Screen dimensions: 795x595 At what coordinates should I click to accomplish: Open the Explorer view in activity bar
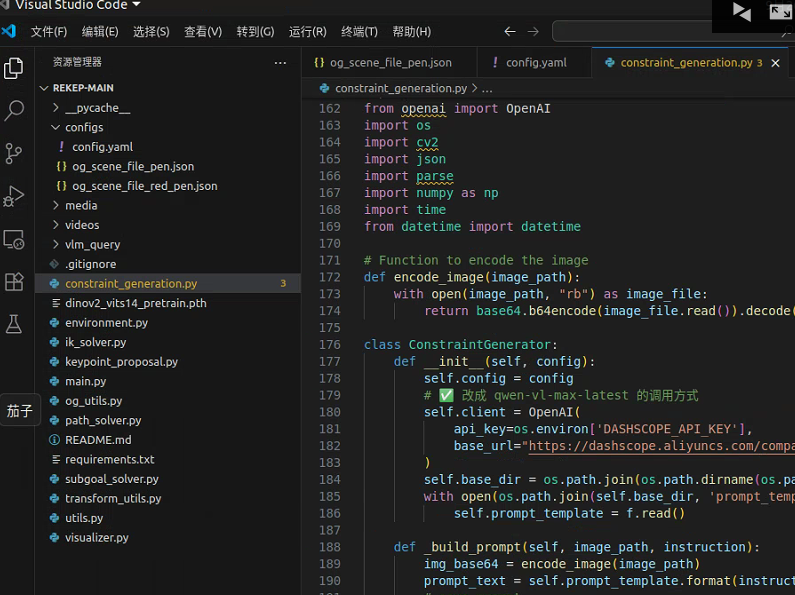point(14,68)
